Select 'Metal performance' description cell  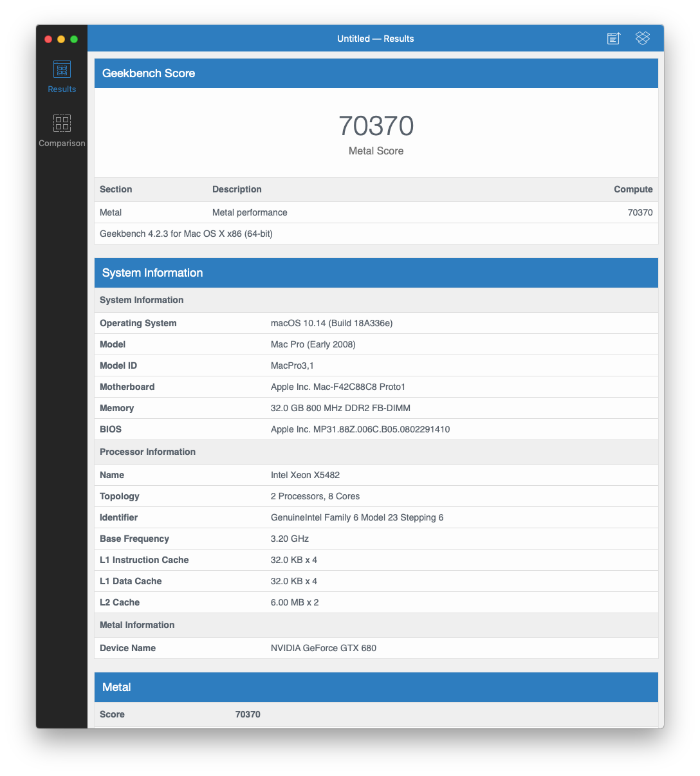250,212
